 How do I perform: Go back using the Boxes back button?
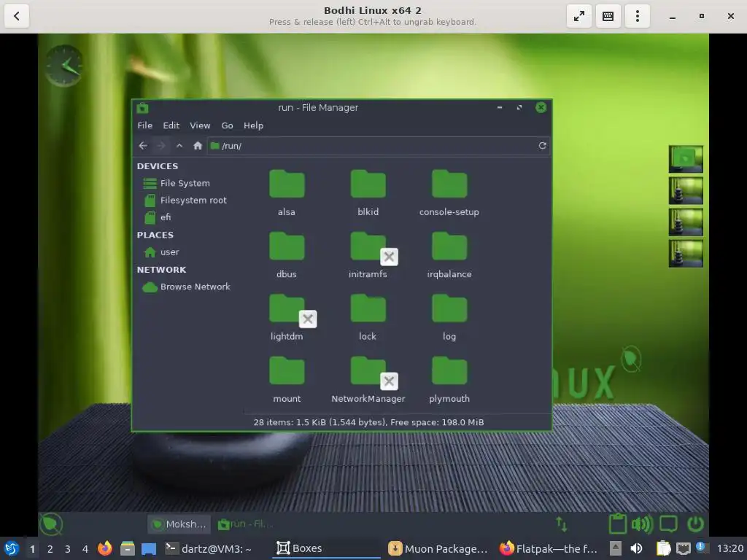(x=17, y=16)
